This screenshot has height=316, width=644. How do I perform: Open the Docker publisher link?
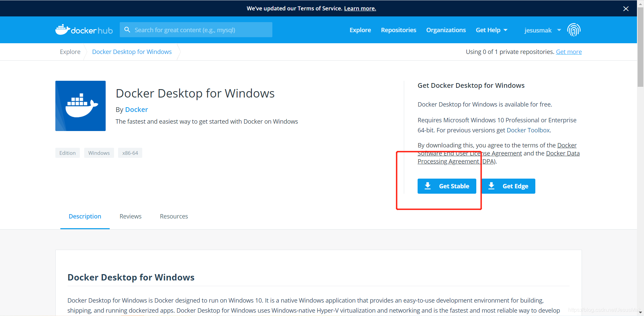point(137,110)
